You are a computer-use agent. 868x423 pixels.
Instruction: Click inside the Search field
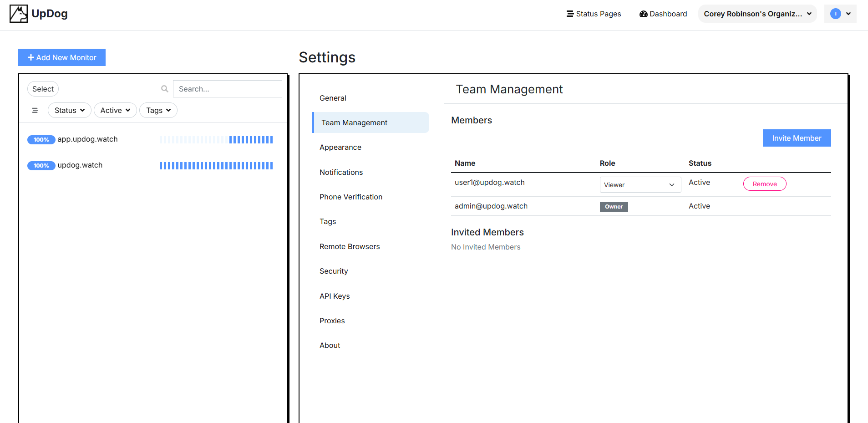coord(227,89)
